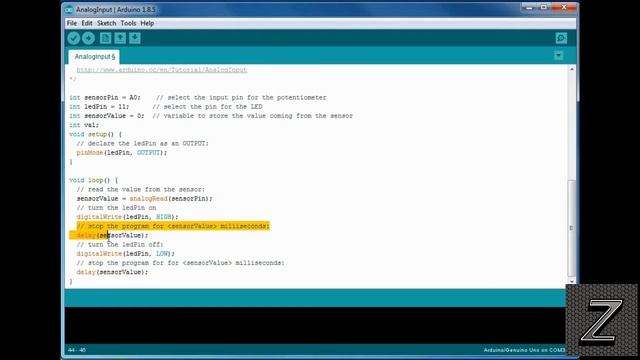The height and width of the screenshot is (360, 640).
Task: Open a sketch with the Open icon
Action: 120,38
